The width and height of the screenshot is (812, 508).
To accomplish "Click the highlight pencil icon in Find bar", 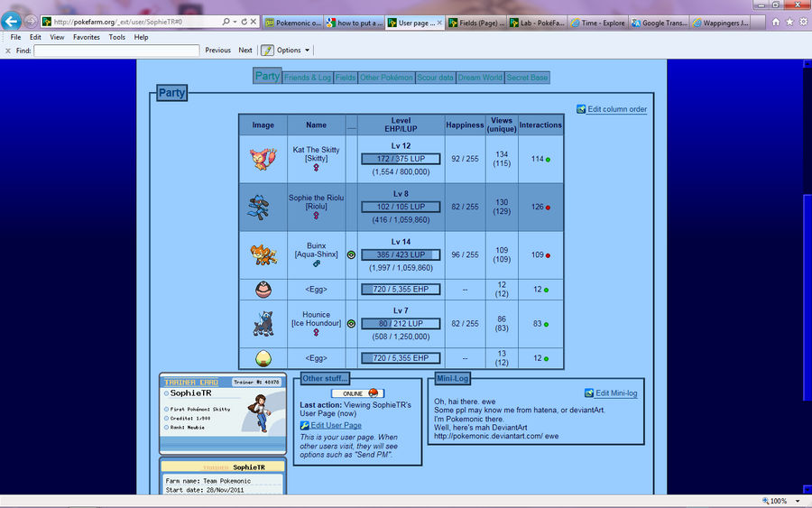I will (x=267, y=51).
